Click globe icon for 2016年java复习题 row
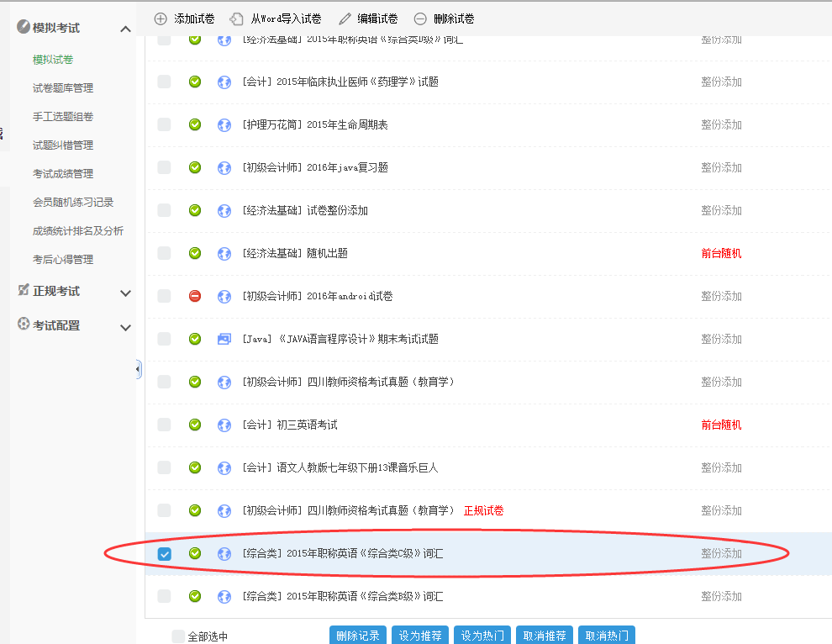Image resolution: width=832 pixels, height=644 pixels. (x=224, y=167)
